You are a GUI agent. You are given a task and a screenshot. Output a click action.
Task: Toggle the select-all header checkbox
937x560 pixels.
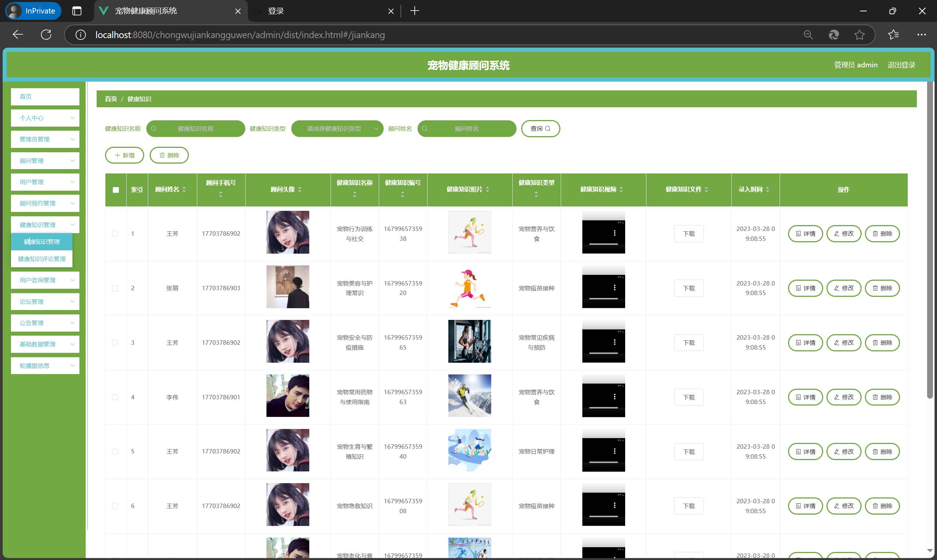[116, 190]
